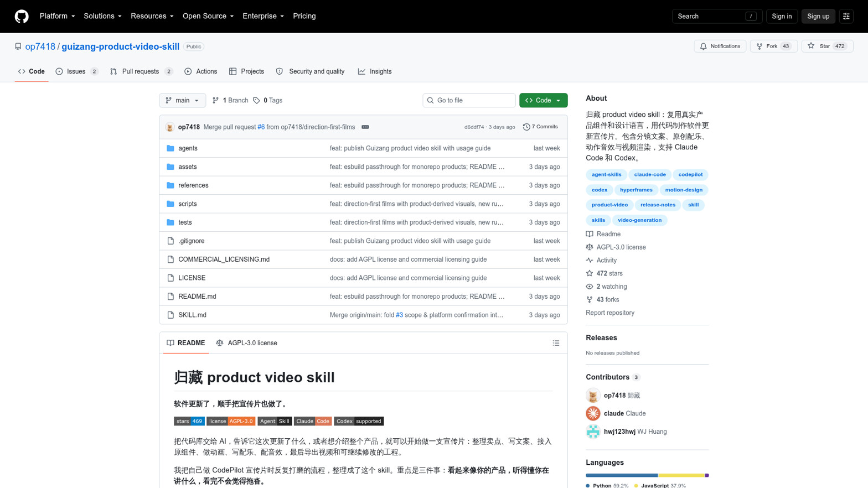Open the green Code dropdown
868x488 pixels.
pyautogui.click(x=543, y=100)
